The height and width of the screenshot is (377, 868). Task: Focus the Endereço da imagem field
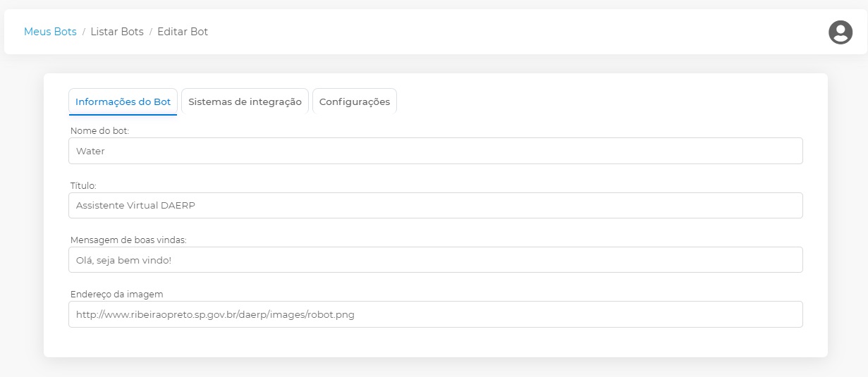435,314
